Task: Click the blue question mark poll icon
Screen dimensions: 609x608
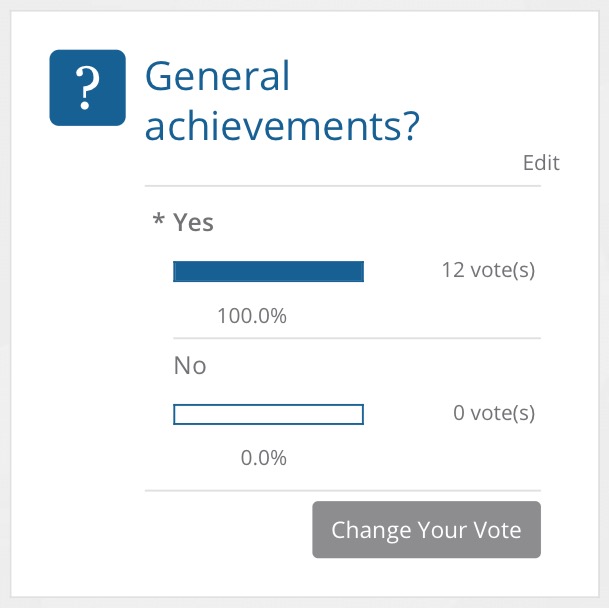Action: tap(87, 87)
